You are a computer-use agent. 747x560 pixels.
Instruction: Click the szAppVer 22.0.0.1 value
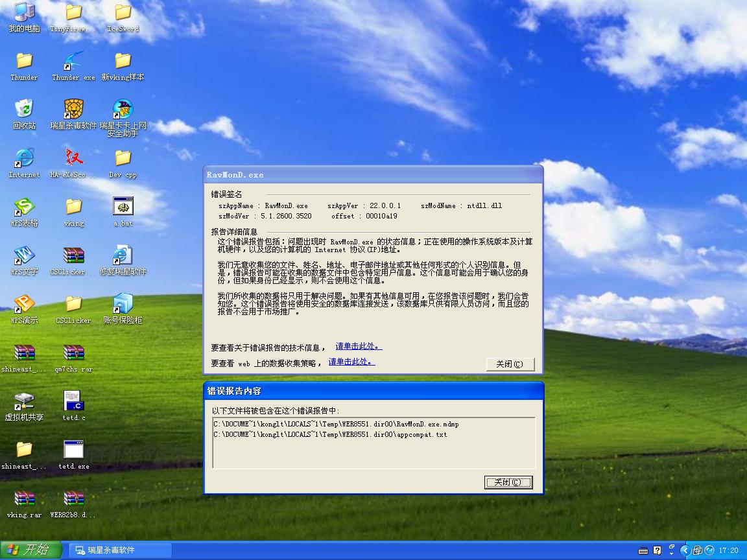pyautogui.click(x=385, y=205)
